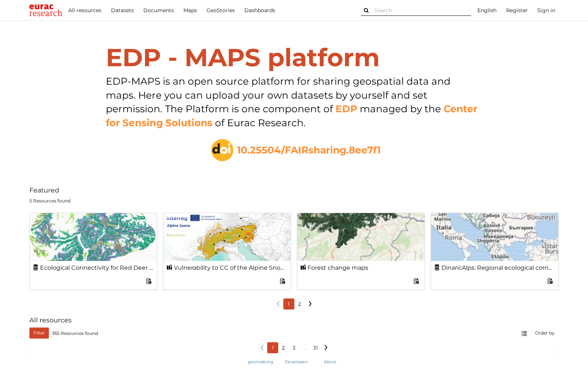Viewport: 588px width, 368px height.
Task: Open info for Vulnerability to CC card
Action: click(x=283, y=281)
